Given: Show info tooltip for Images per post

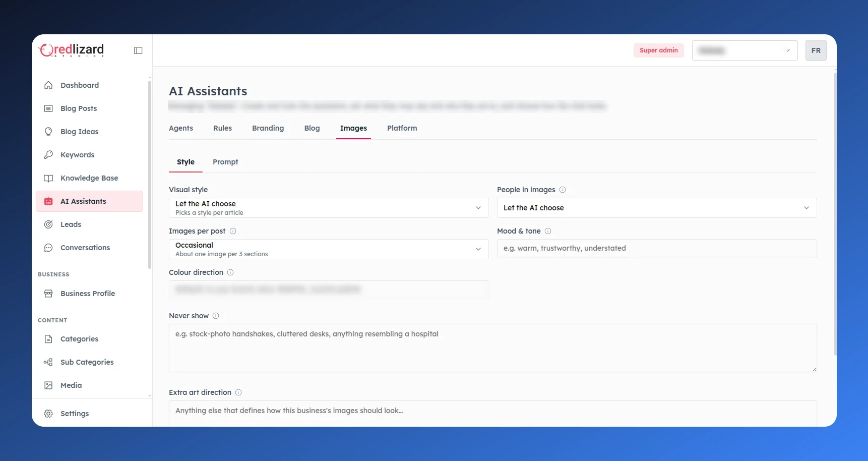Looking at the screenshot, I should click(x=233, y=231).
